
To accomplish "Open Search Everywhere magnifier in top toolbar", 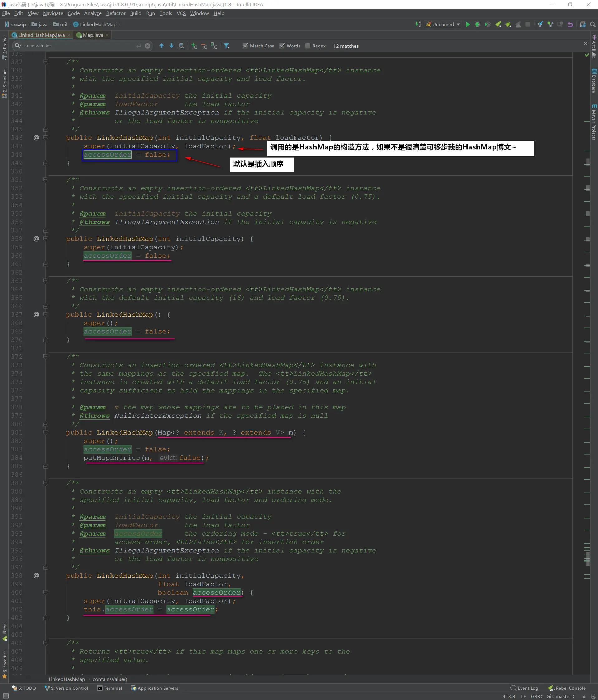I will point(593,24).
